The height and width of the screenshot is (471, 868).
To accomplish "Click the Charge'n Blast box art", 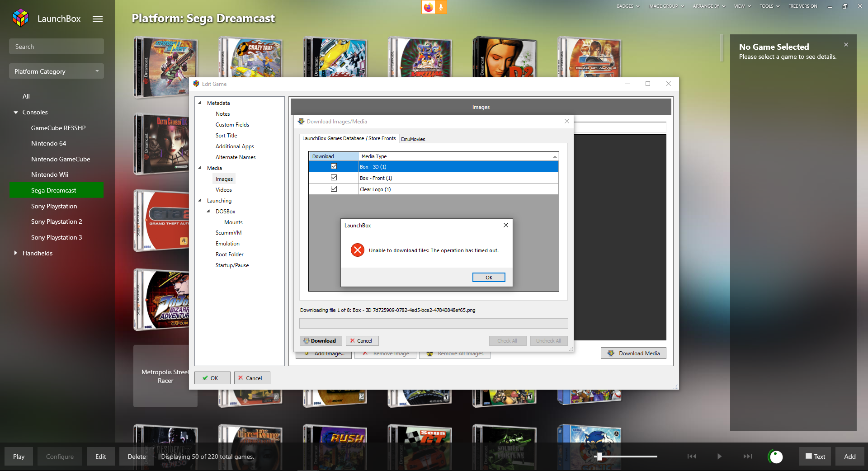I will [165, 68].
